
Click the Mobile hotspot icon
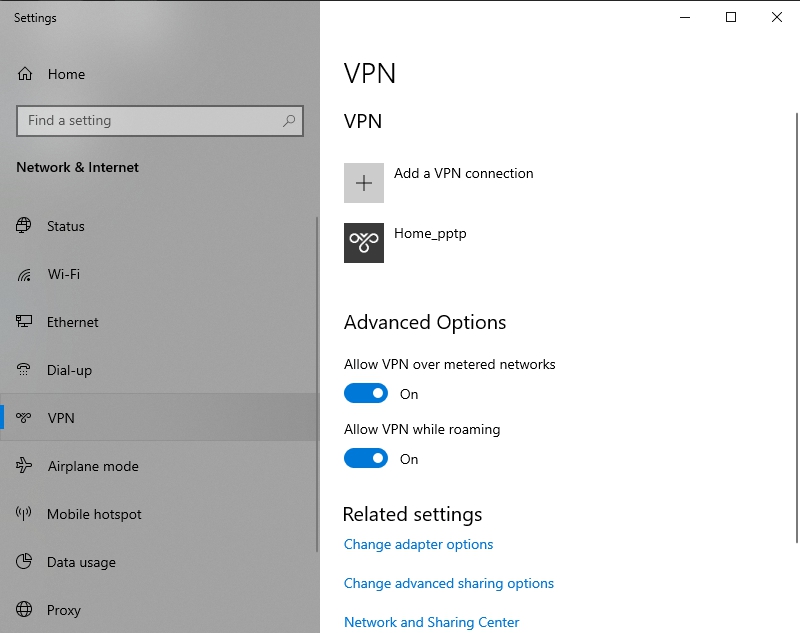pos(25,514)
